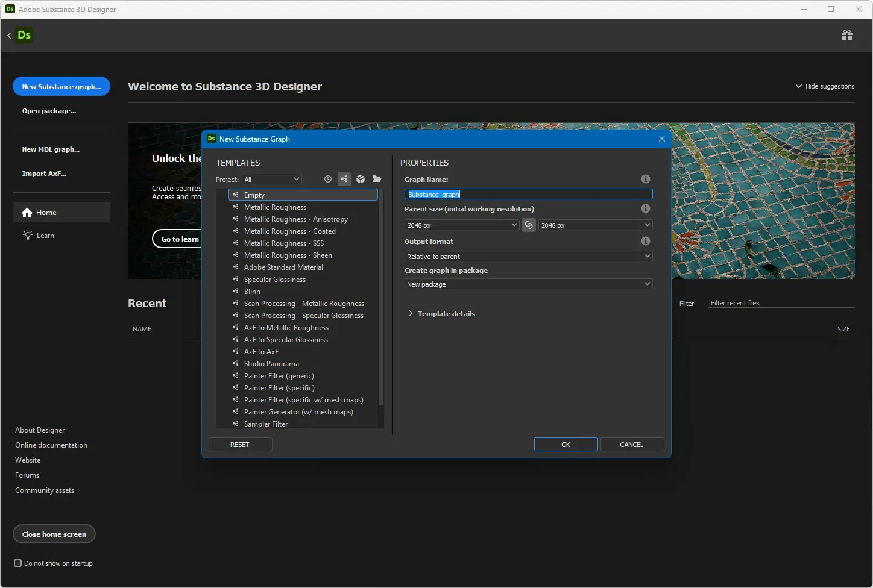Click the Reset button in dialog

240,445
